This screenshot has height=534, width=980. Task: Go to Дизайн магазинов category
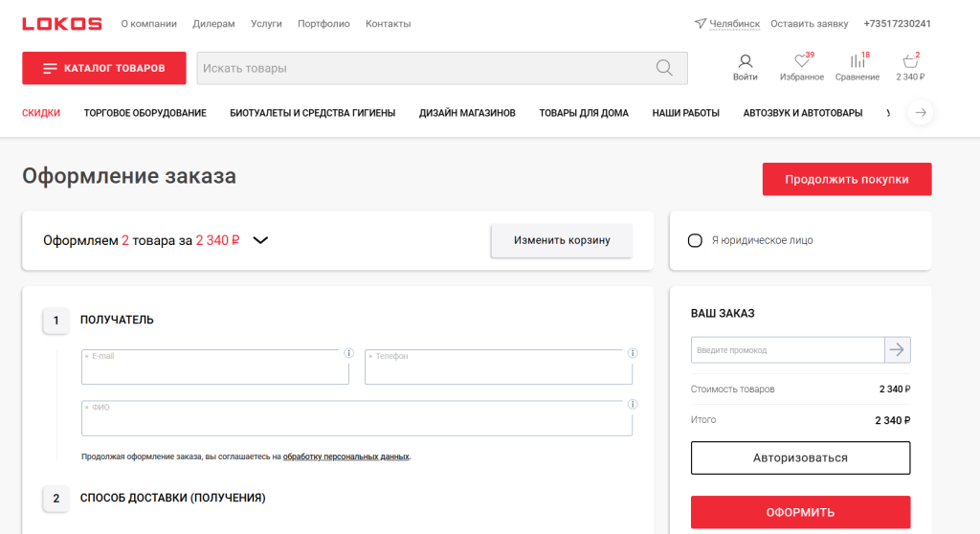tap(467, 113)
